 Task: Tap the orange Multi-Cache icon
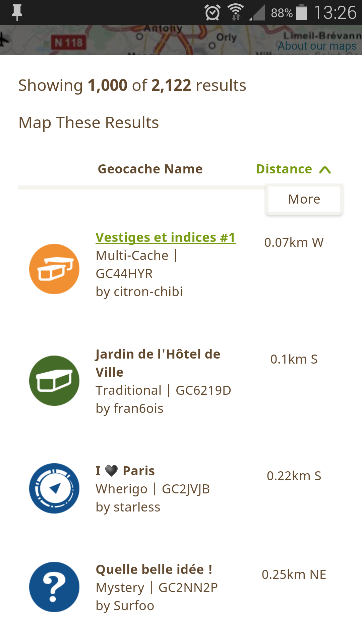pyautogui.click(x=54, y=269)
